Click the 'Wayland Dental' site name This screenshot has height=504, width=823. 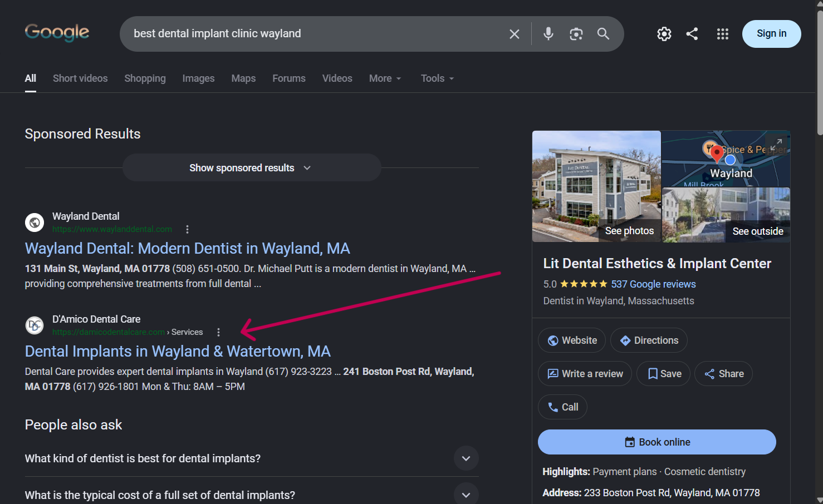coord(86,216)
